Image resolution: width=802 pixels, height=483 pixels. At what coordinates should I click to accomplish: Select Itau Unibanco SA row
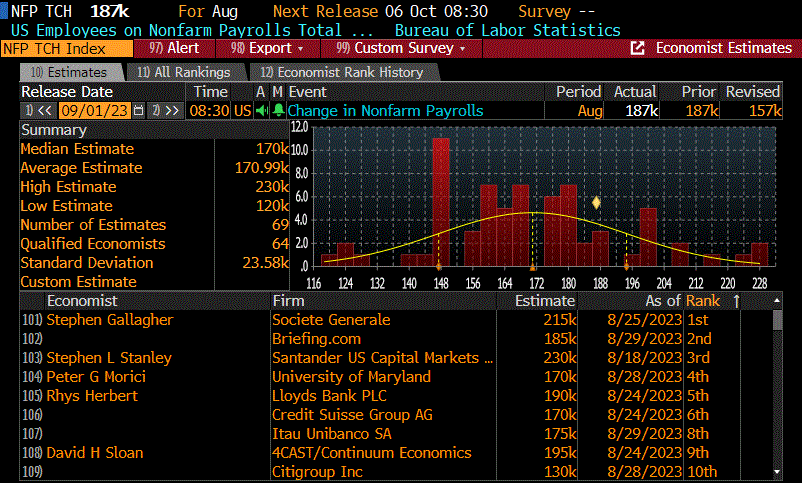[x=396, y=433]
